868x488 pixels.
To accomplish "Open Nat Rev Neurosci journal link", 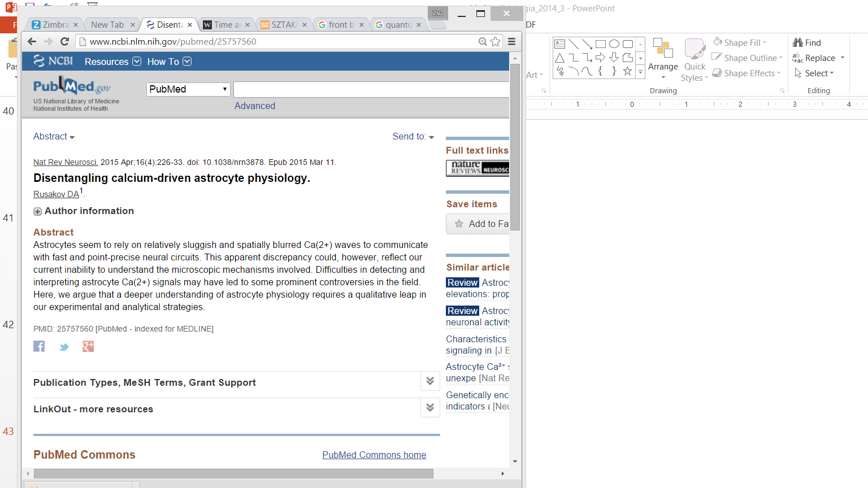I will point(66,162).
